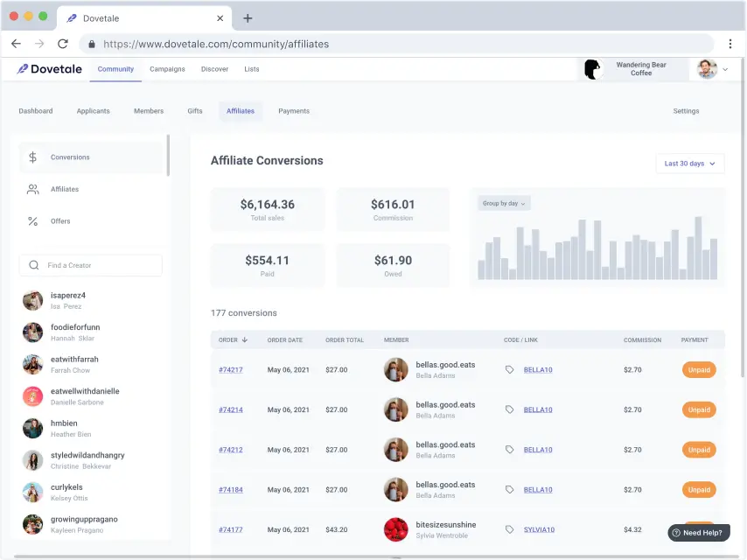Open order #74214 link
747x560 pixels.
(x=231, y=409)
